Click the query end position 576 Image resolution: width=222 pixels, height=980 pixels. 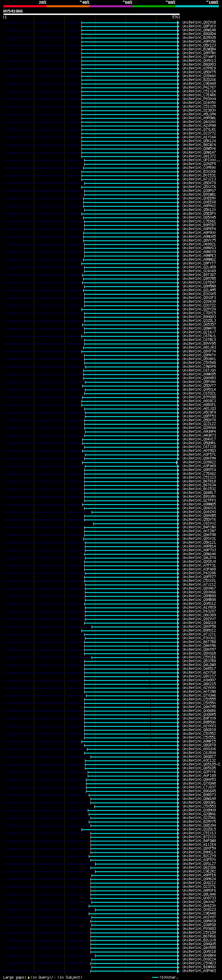(x=175, y=17)
